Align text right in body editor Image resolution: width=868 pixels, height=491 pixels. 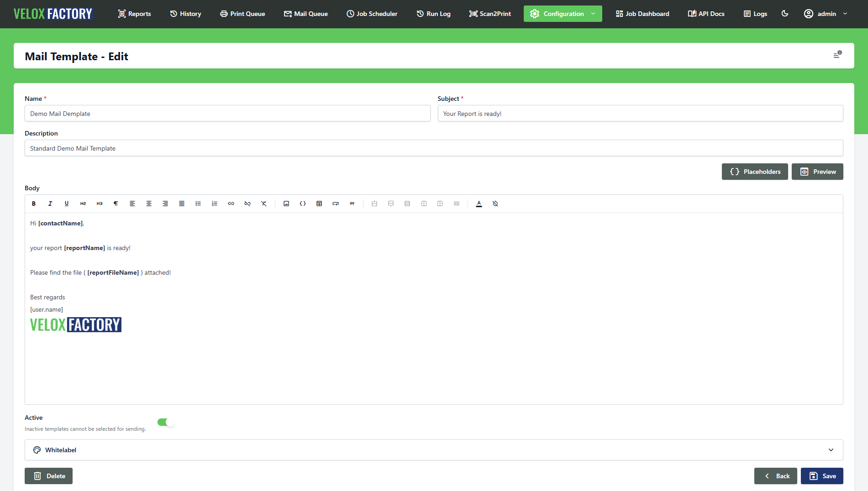(165, 204)
